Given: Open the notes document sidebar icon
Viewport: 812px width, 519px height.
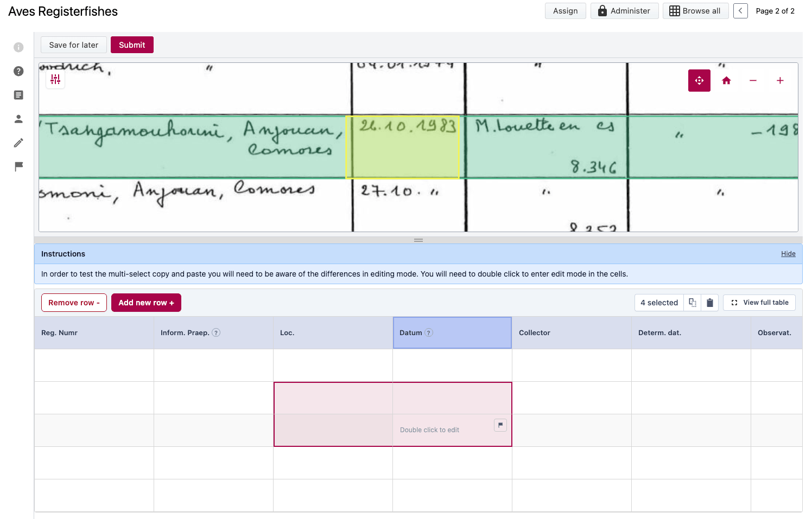Looking at the screenshot, I should click(18, 95).
